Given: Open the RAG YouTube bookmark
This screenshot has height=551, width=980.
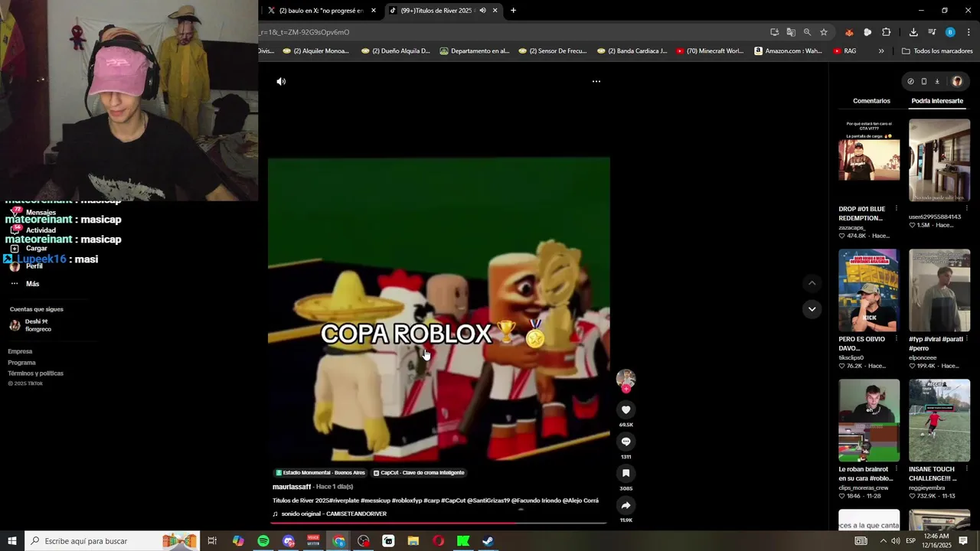Looking at the screenshot, I should [844, 51].
